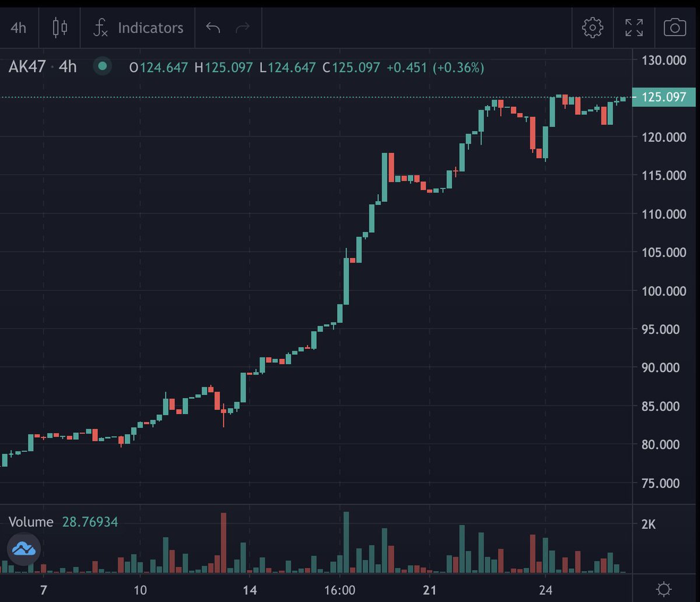Click the open value O124.647
The image size is (700, 602).
(x=159, y=68)
